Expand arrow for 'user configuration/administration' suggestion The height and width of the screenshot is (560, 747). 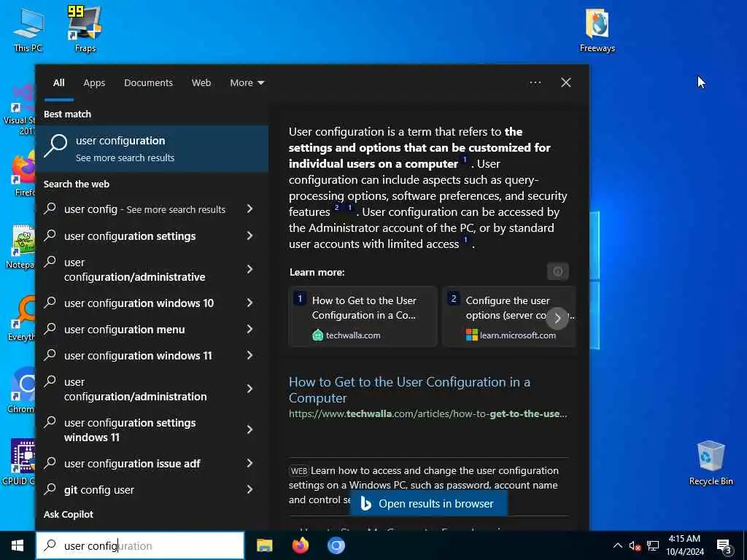point(249,389)
